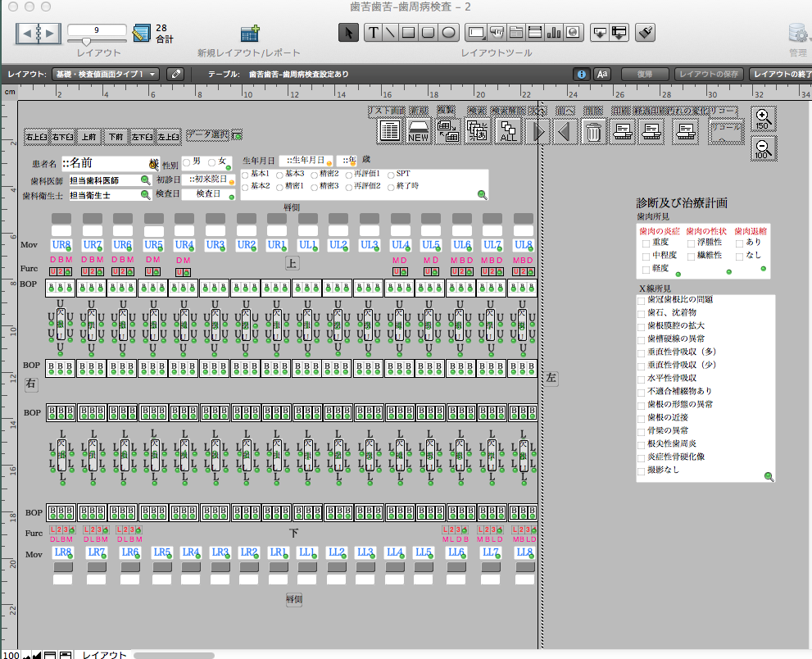Select the Button tool
Viewport: 812px width, 659px height.
[x=497, y=33]
